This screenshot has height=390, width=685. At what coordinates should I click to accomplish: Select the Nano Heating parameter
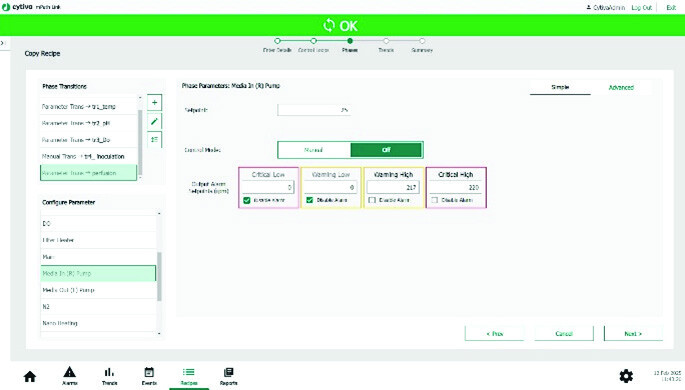[x=98, y=323]
